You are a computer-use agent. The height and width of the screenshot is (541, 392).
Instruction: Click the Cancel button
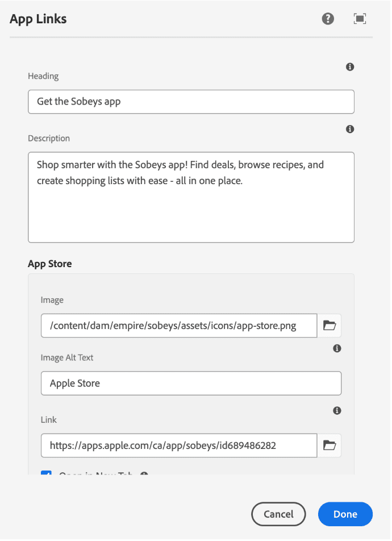278,514
